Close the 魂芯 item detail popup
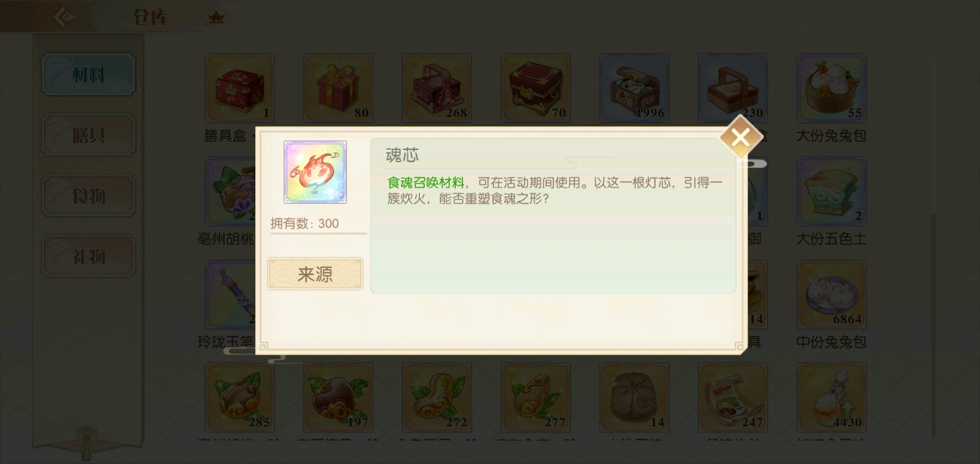980x464 pixels. 740,138
